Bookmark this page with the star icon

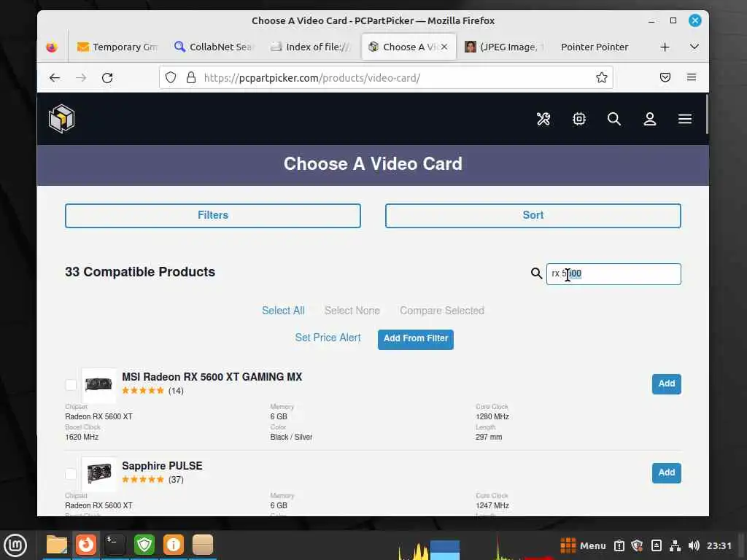602,77
